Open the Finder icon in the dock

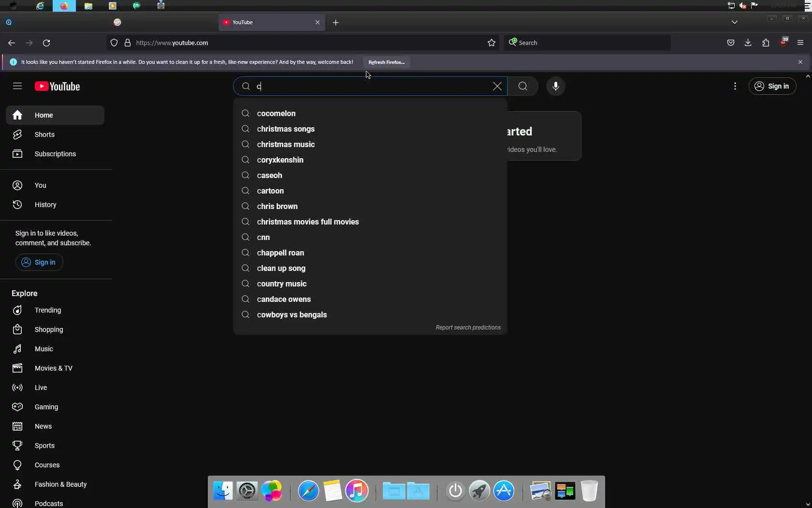pos(223,491)
